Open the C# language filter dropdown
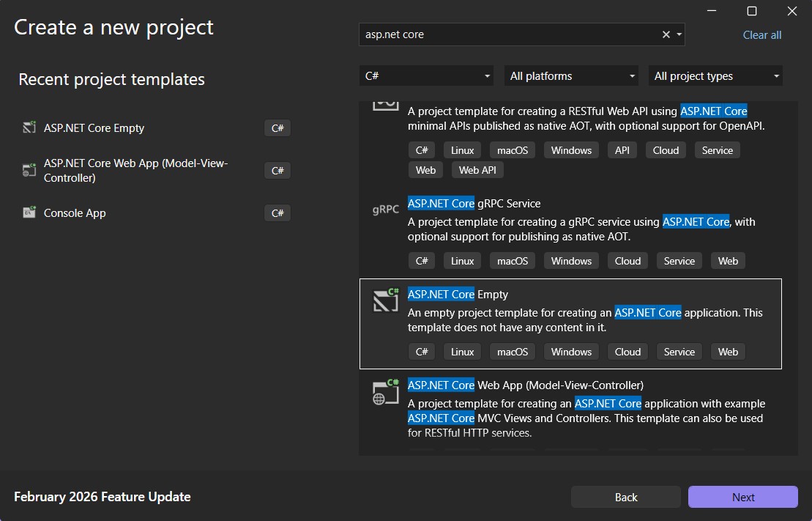Viewport: 812px width, 521px height. coord(428,75)
